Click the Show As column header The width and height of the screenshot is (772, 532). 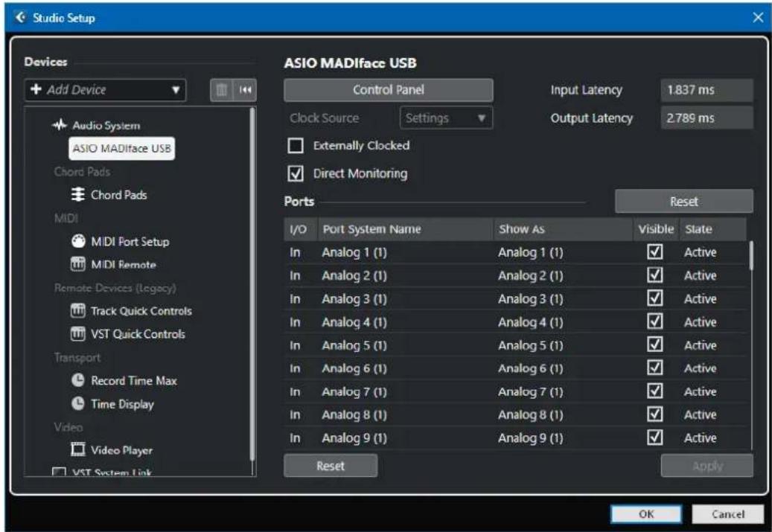click(564, 229)
